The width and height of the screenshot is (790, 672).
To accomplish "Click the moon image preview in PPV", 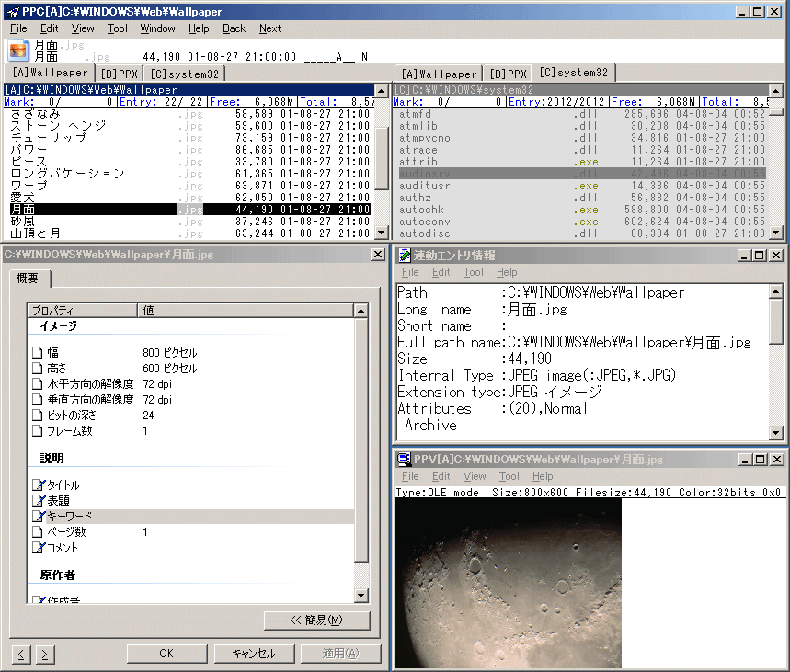I will tap(508, 583).
